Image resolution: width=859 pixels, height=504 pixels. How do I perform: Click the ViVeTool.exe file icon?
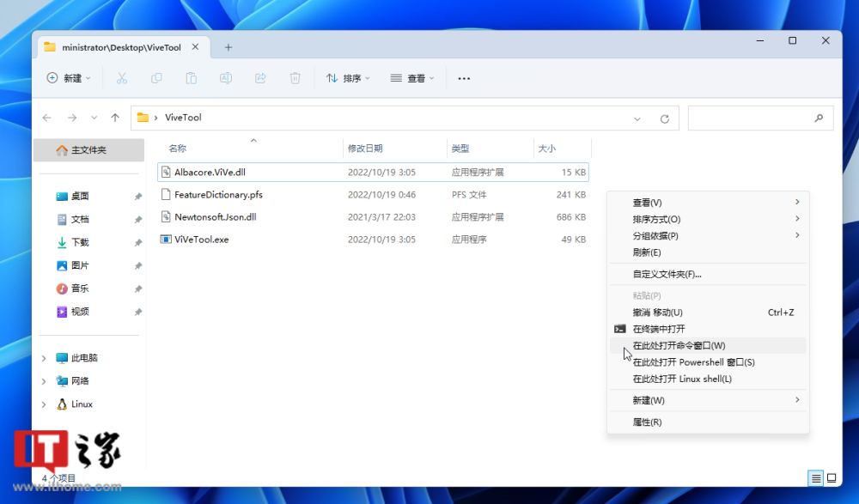pyautogui.click(x=166, y=240)
